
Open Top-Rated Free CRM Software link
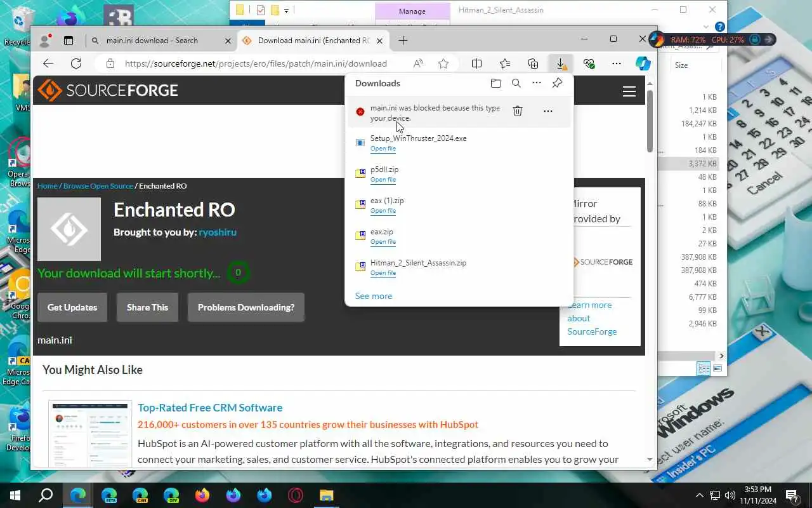(210, 408)
